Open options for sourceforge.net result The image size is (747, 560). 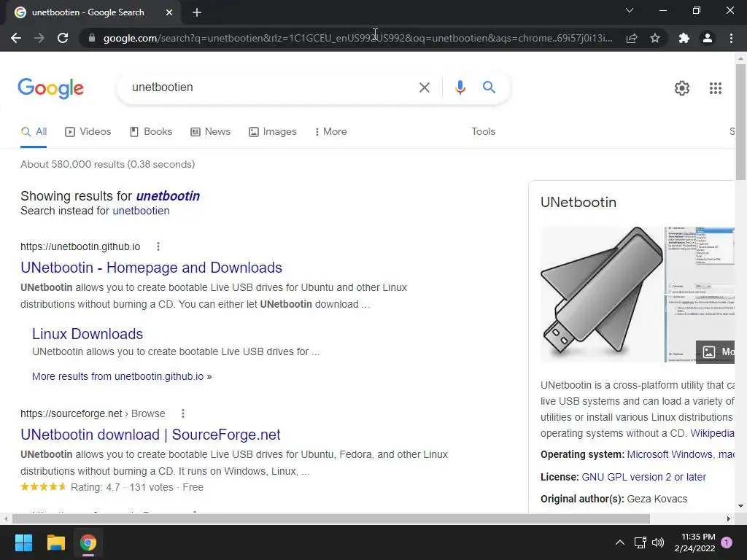click(x=183, y=414)
